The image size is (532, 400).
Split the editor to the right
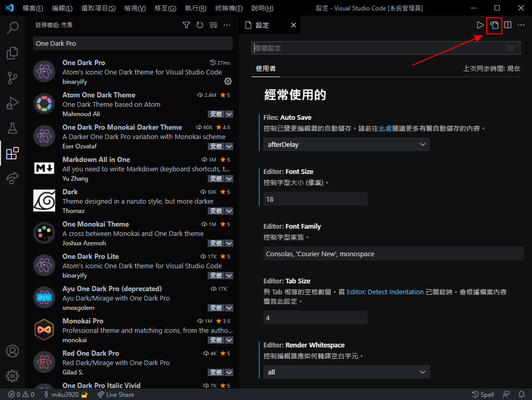(508, 25)
